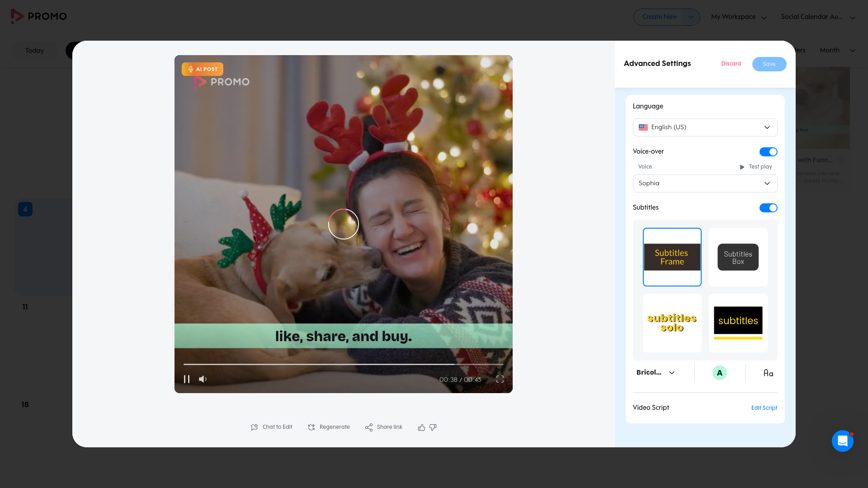Click calendar day 4
The width and height of the screenshot is (868, 488).
coord(25,209)
